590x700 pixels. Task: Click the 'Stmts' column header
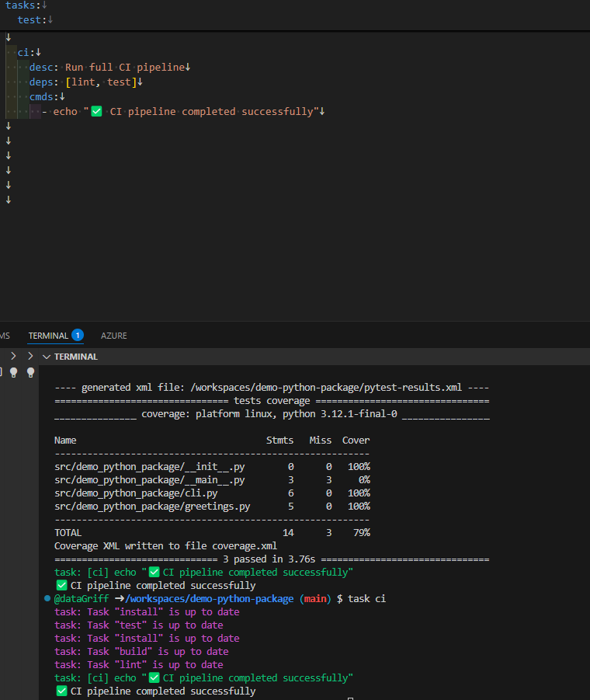coord(279,441)
